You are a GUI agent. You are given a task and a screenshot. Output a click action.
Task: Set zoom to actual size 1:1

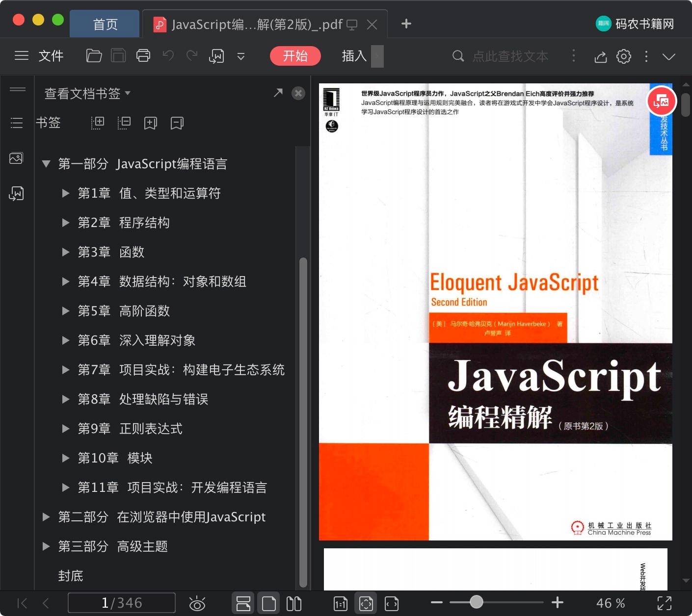pos(340,604)
